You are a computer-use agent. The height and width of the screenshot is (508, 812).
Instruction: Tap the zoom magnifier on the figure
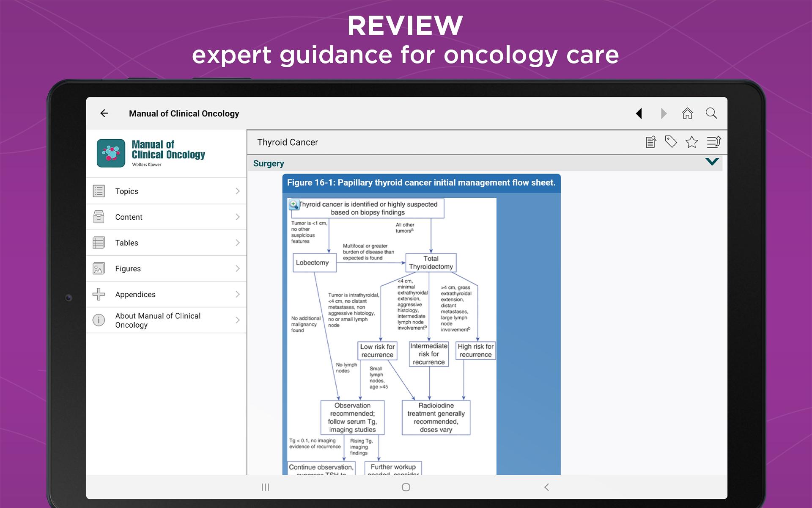294,205
